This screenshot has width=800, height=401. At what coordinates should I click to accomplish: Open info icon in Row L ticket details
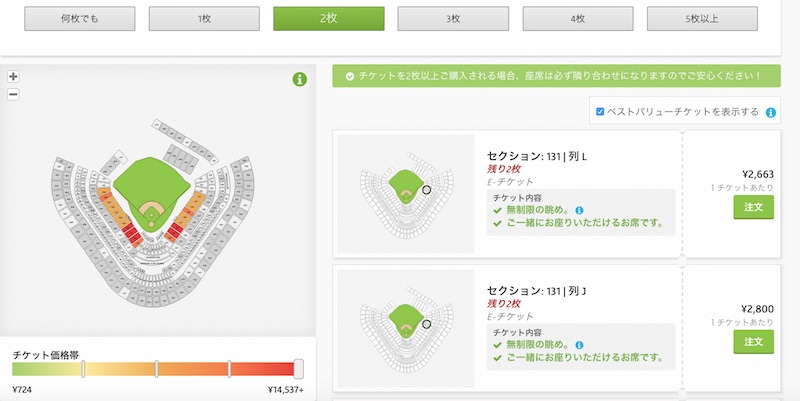click(579, 210)
